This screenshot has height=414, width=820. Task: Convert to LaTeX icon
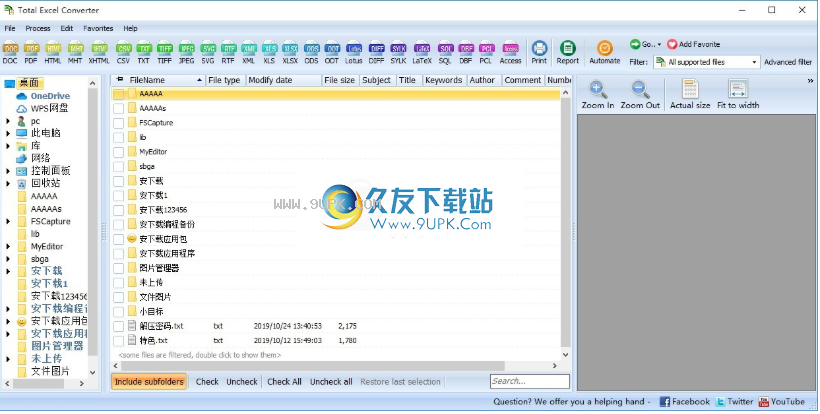(422, 52)
